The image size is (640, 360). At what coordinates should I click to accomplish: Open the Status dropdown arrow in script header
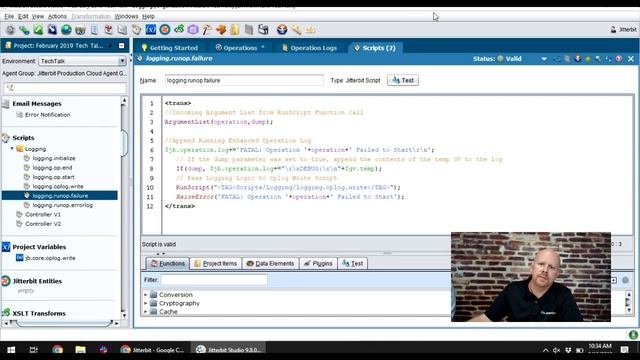(x=544, y=59)
